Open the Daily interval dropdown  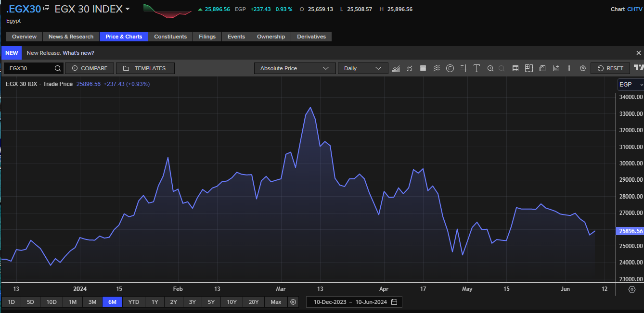362,68
